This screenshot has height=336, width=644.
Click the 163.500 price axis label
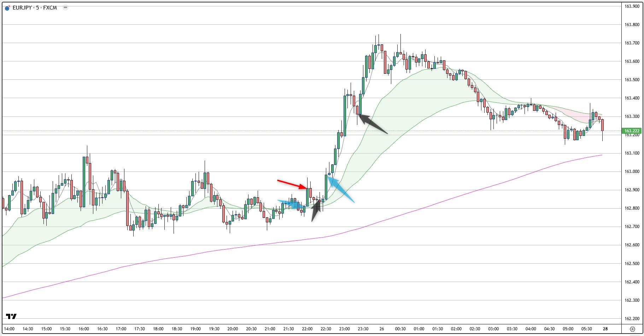point(632,79)
